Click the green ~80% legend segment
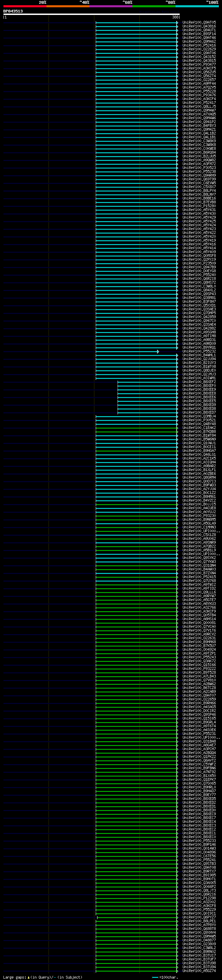 [154, 6]
